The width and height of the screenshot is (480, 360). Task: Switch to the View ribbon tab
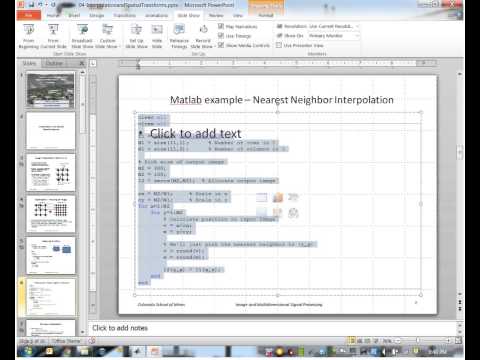click(x=238, y=15)
